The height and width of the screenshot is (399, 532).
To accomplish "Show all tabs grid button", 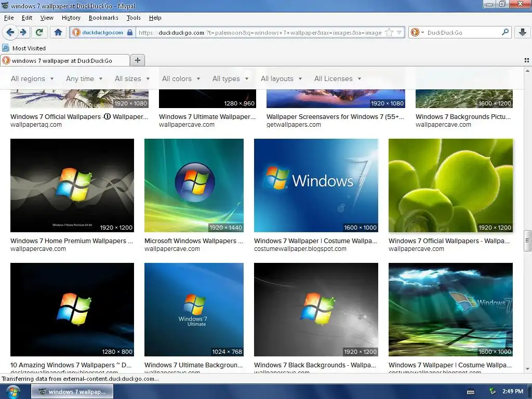I will tap(527, 60).
